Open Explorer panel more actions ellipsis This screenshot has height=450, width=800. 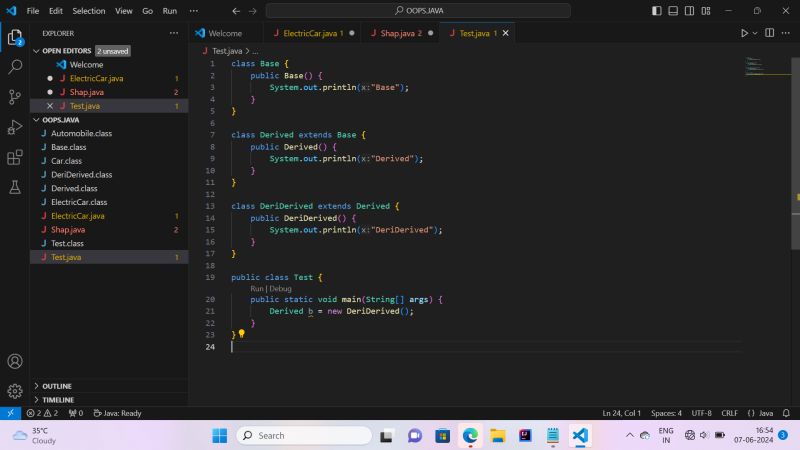click(174, 33)
